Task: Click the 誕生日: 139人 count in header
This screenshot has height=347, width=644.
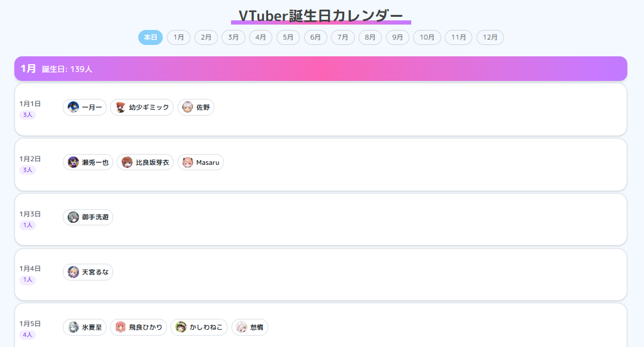Action: click(67, 69)
